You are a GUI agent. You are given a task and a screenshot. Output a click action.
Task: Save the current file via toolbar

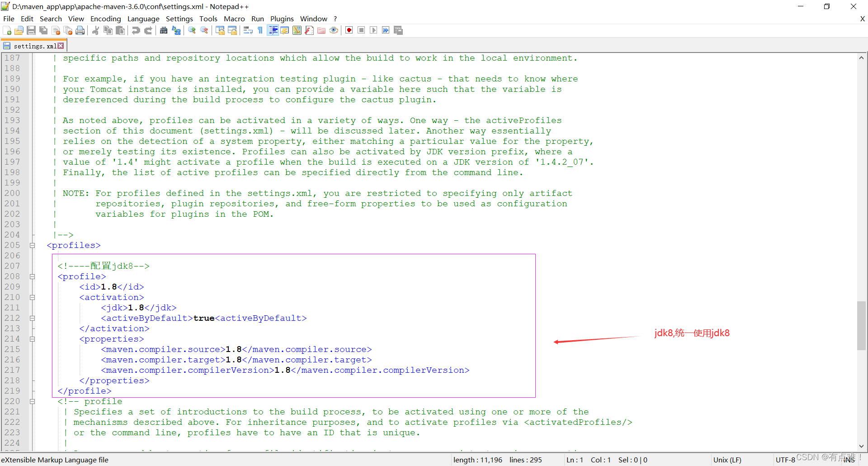pos(31,30)
